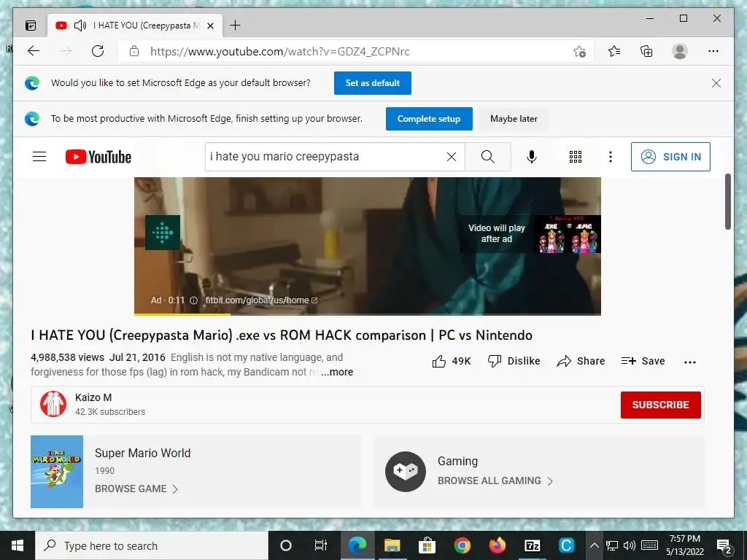Clear the search query text

click(x=452, y=157)
